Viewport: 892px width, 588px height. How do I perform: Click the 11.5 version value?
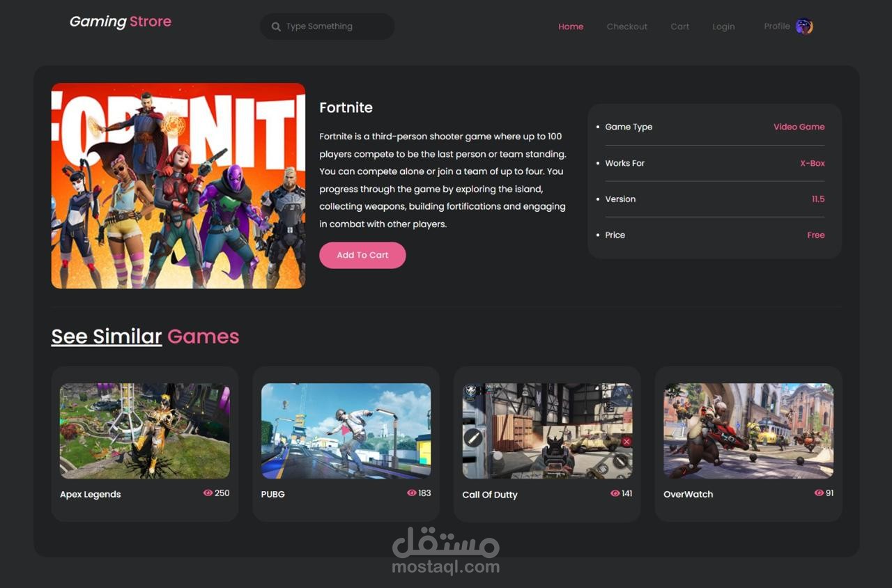click(818, 199)
